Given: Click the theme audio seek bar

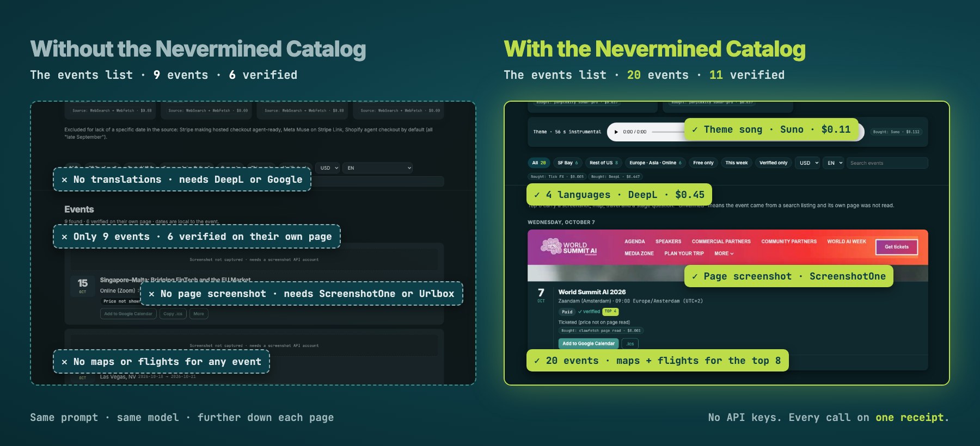Looking at the screenshot, I should pyautogui.click(x=668, y=132).
